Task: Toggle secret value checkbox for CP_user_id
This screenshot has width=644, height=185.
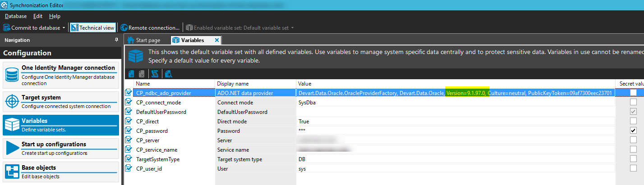Action: coord(634,168)
